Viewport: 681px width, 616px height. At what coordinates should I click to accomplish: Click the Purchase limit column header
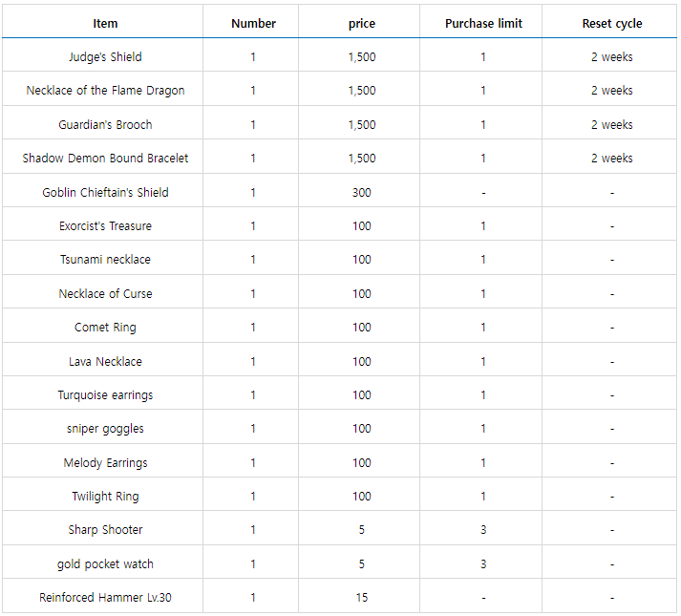pos(483,23)
